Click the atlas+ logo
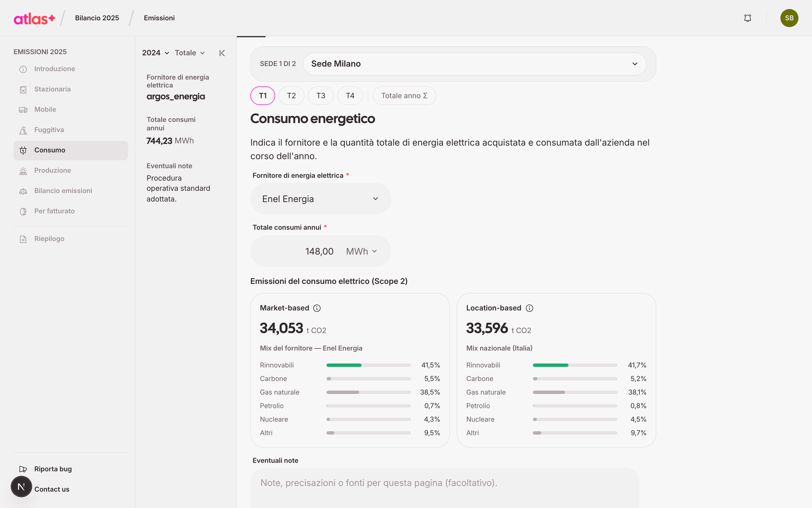 point(34,18)
